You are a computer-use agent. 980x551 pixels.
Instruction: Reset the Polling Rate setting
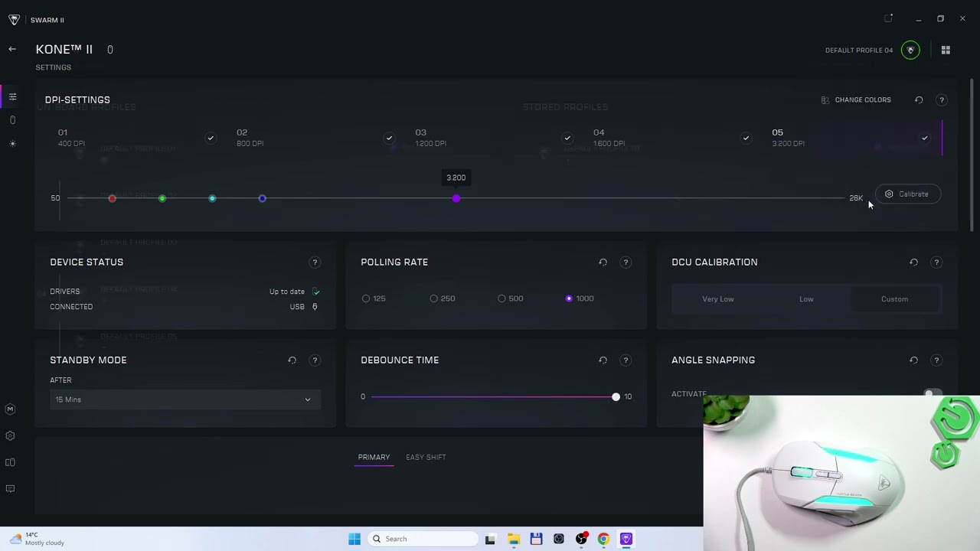click(603, 262)
